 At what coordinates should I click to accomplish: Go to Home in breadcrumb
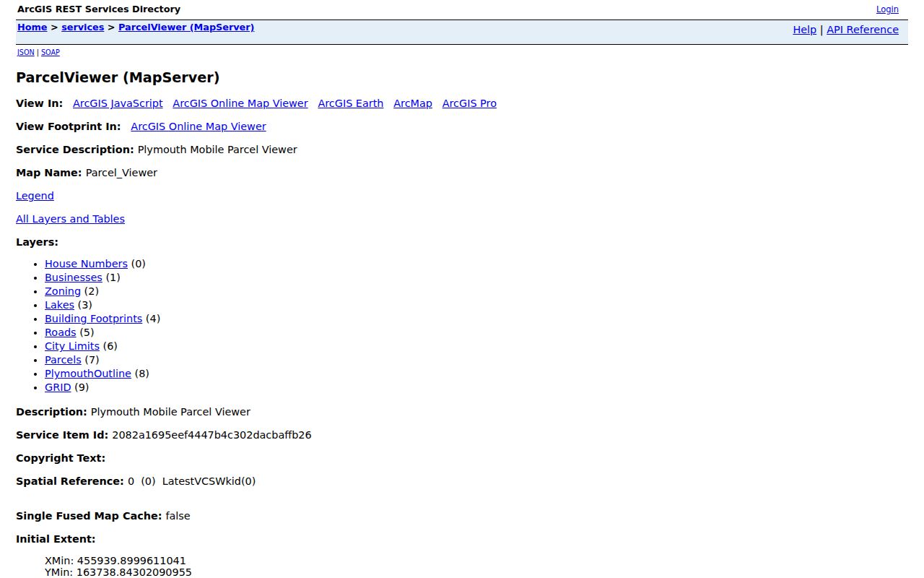coord(32,27)
